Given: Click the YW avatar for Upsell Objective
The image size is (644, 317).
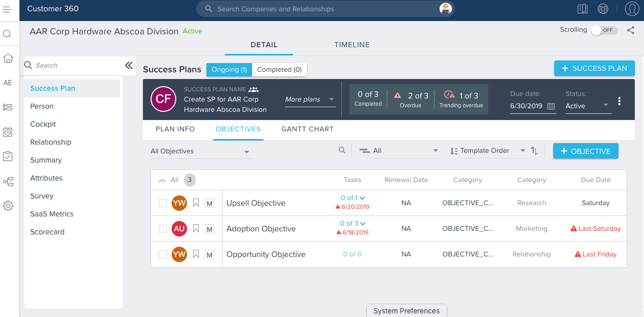Looking at the screenshot, I should tap(179, 203).
